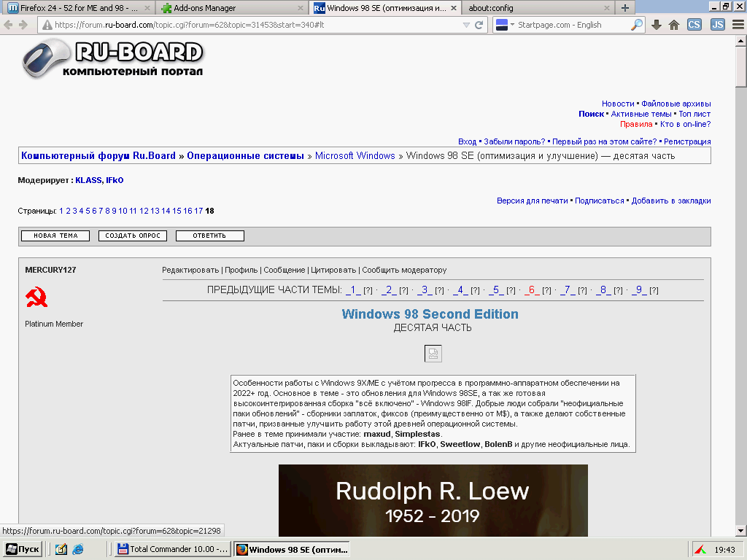
Task: Switch to Firefox 24 - 52 for ME tab
Action: click(79, 7)
